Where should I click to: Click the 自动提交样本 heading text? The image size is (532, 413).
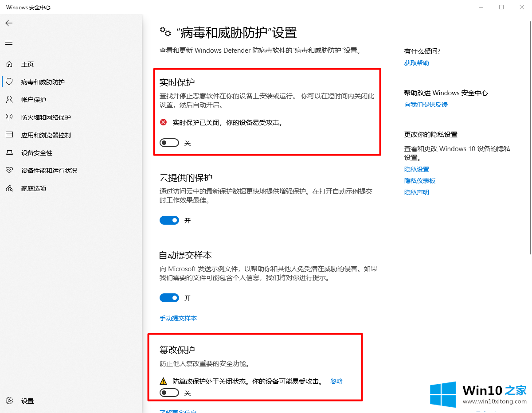click(x=186, y=255)
